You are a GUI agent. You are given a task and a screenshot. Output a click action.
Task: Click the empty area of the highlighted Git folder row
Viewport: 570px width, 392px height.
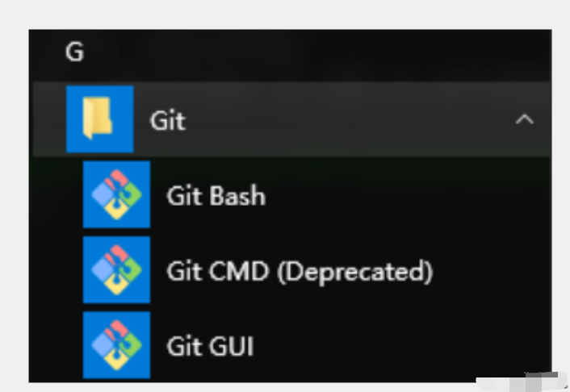(349, 119)
